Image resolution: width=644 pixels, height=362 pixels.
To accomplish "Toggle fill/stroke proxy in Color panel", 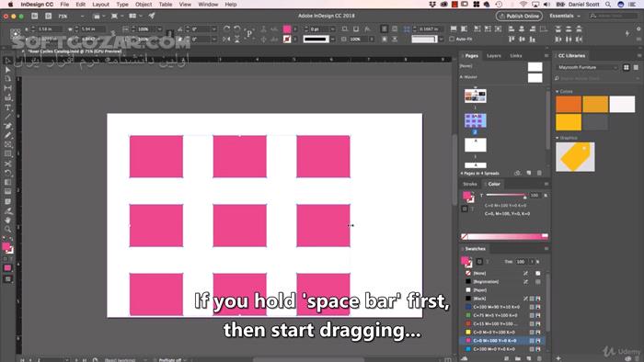I will [x=468, y=197].
